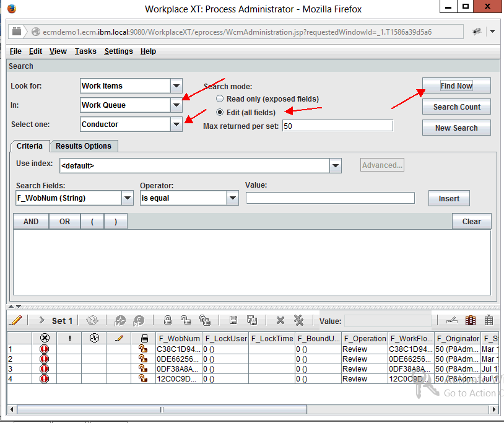The height and width of the screenshot is (423, 504).
Task: Expand the Use index default dropdown
Action: click(x=335, y=165)
